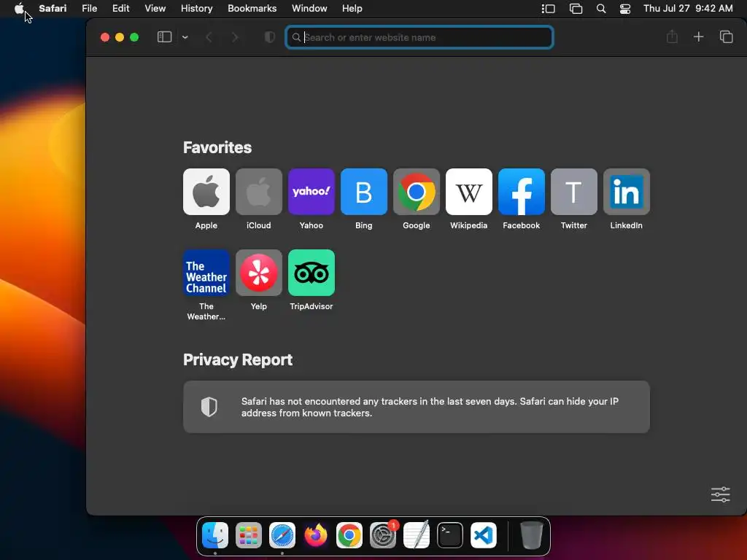
Task: Open the View menu
Action: coord(155,8)
